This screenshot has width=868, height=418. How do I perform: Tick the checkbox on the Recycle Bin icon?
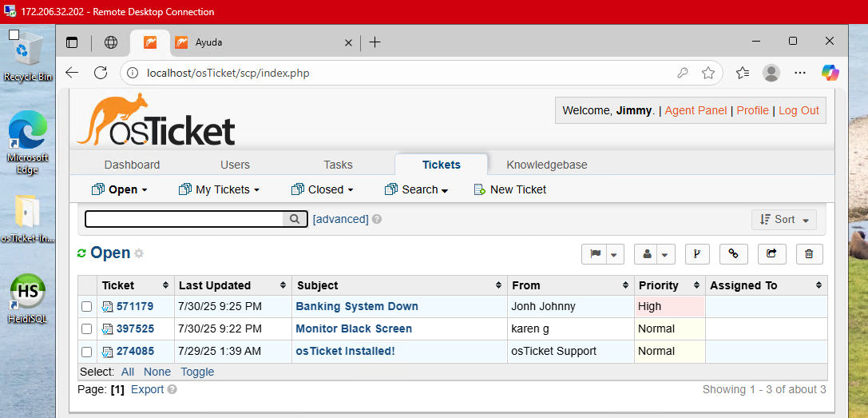tap(14, 34)
